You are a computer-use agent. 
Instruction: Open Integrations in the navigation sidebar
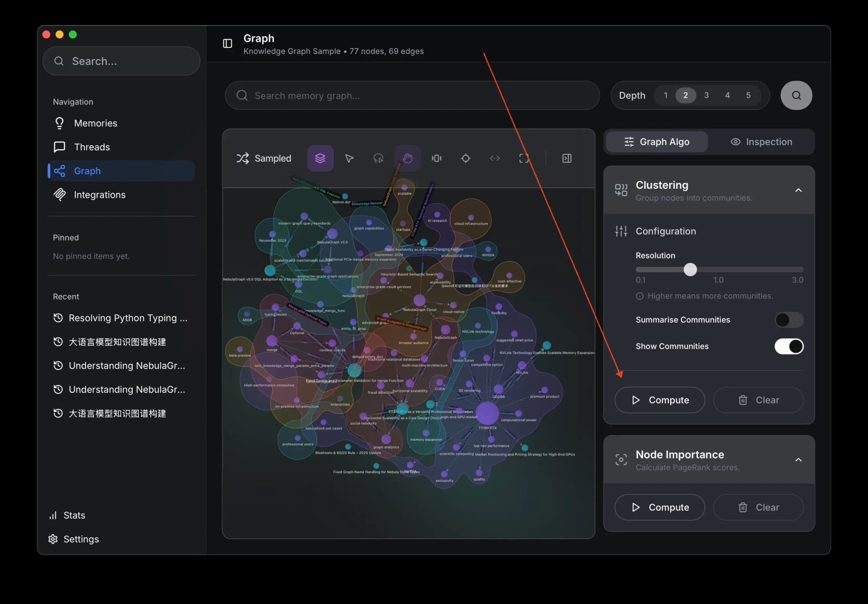tap(100, 195)
